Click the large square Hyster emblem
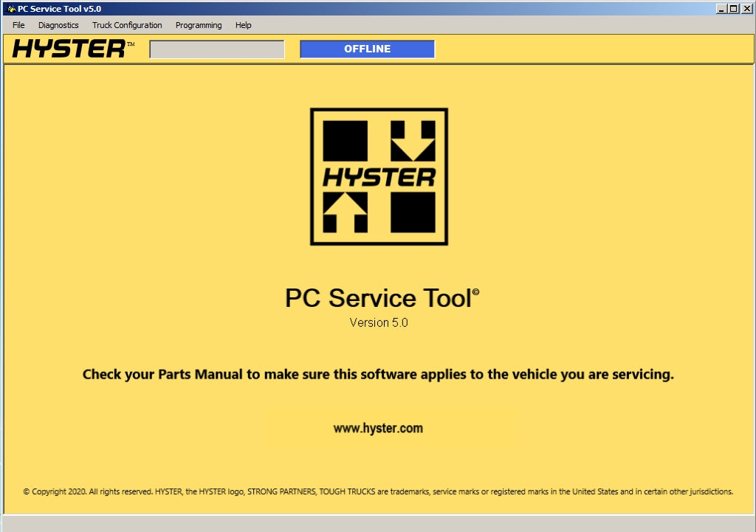756x532 pixels. 379,177
